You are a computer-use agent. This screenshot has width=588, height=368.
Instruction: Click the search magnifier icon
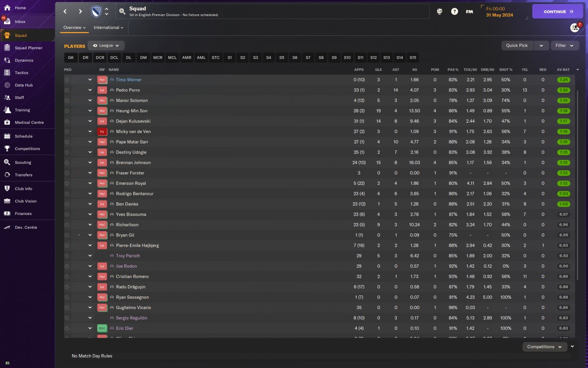[122, 11]
